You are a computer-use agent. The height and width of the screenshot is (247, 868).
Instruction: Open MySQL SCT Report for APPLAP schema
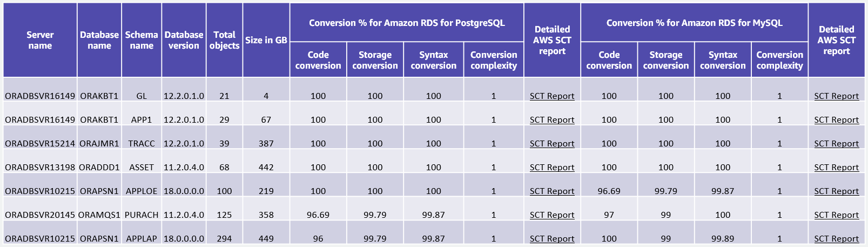click(x=836, y=239)
